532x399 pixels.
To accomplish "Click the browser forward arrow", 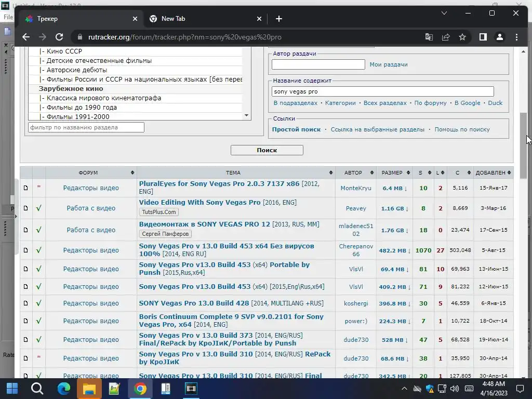I will click(43, 37).
